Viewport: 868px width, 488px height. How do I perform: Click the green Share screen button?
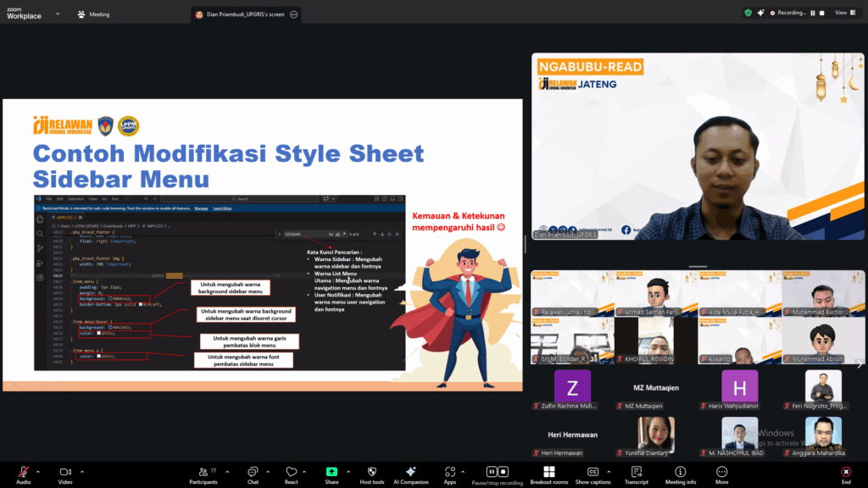click(x=331, y=472)
